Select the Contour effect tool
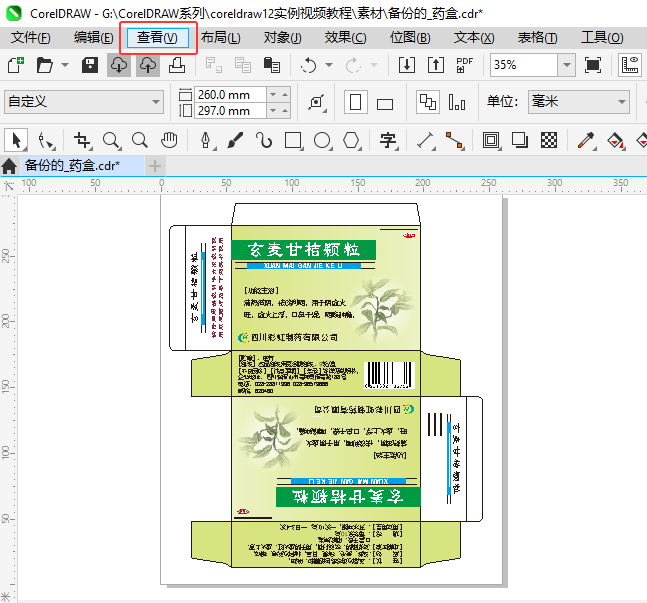This screenshot has height=603, width=647. pyautogui.click(x=491, y=140)
